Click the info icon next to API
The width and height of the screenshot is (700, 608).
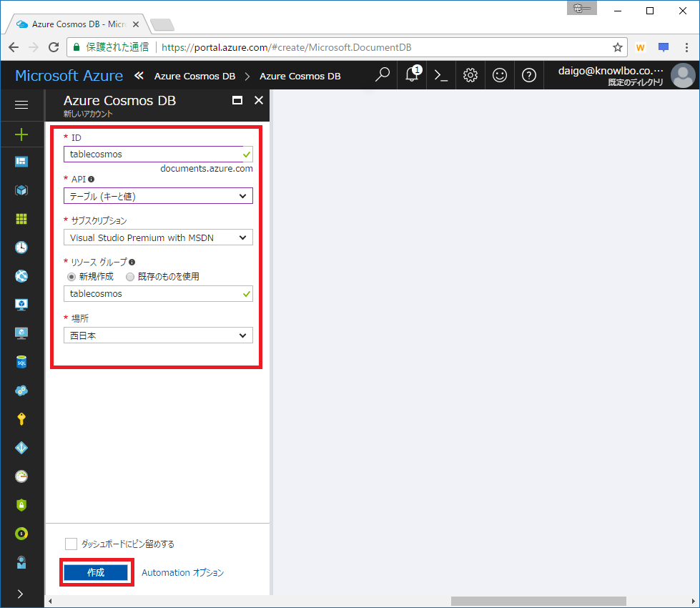point(91,179)
